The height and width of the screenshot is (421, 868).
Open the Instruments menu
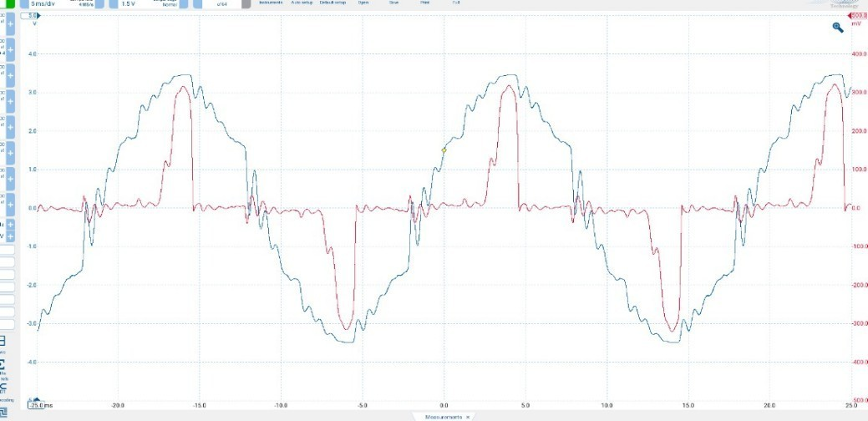[271, 3]
